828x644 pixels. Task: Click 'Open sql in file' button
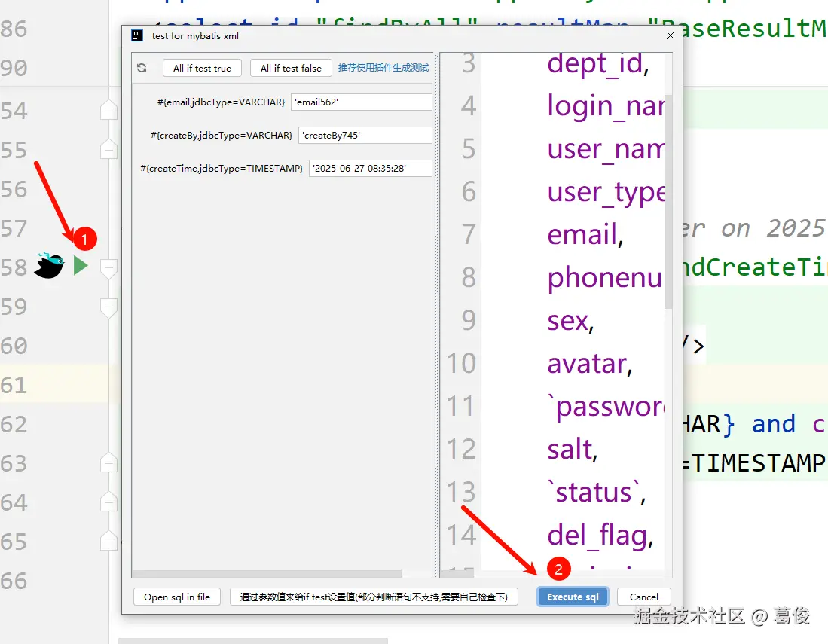176,597
